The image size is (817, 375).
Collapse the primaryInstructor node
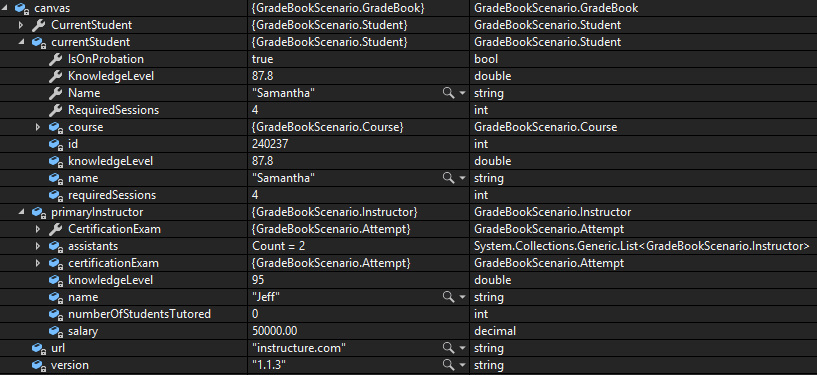[21, 212]
